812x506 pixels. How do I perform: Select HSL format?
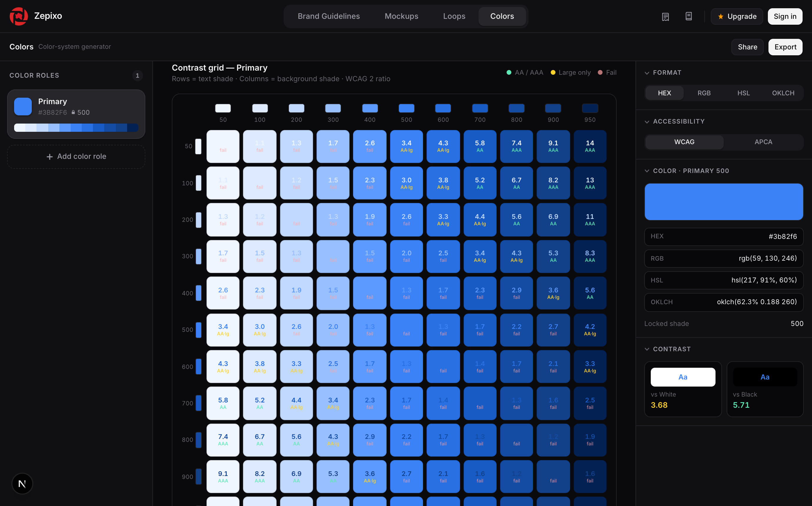743,93
